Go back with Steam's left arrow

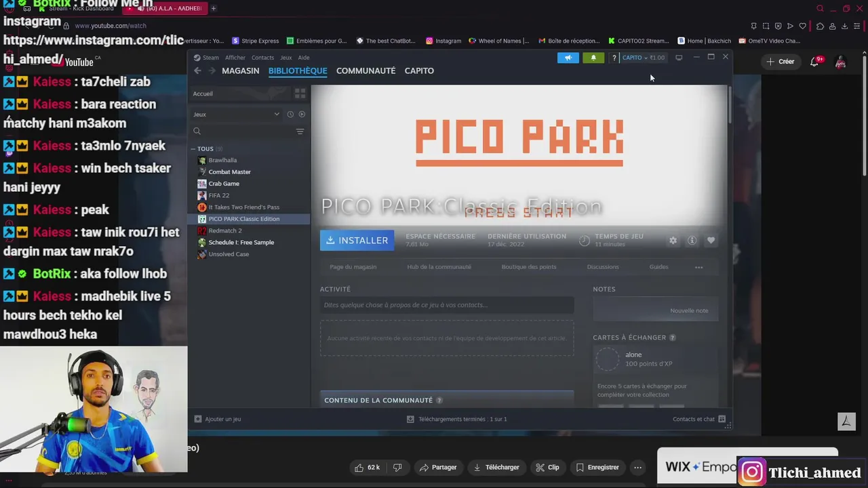coord(197,70)
